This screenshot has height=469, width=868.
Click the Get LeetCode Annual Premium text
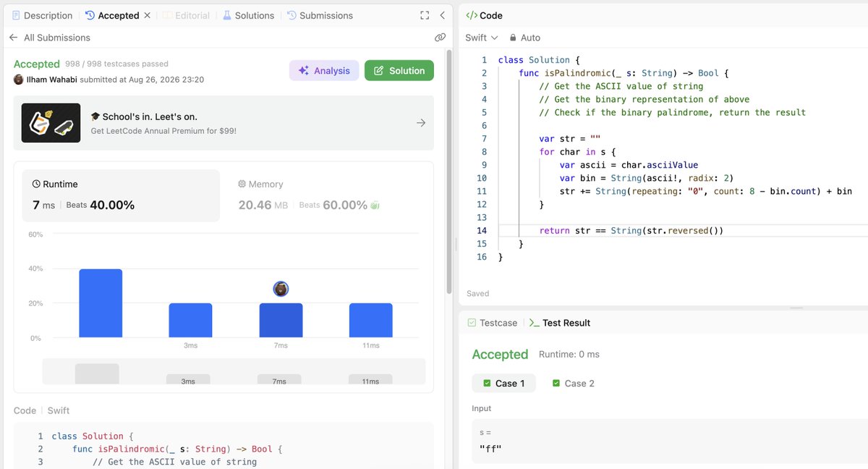(163, 131)
